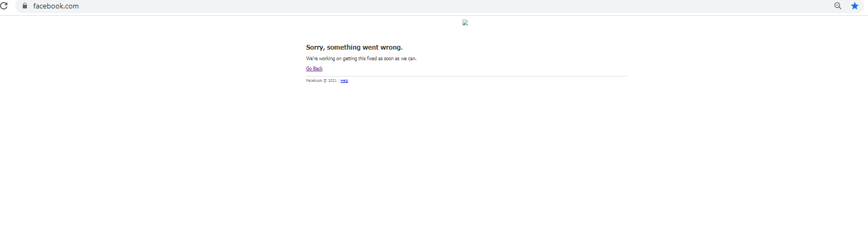
Task: Reload the page with the refresh icon
Action: point(4,6)
